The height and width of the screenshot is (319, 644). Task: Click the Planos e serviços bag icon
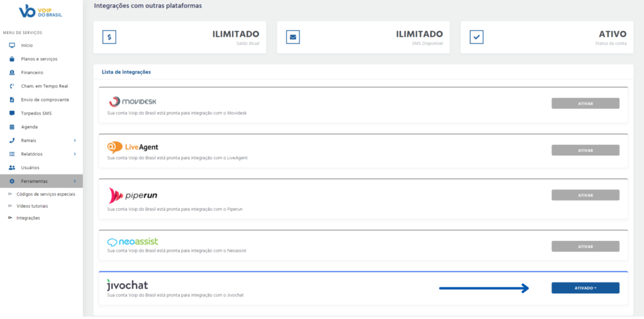12,59
